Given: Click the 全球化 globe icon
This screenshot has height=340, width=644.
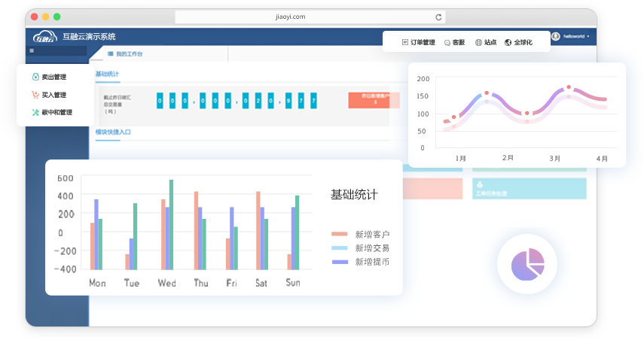Looking at the screenshot, I should 508,43.
